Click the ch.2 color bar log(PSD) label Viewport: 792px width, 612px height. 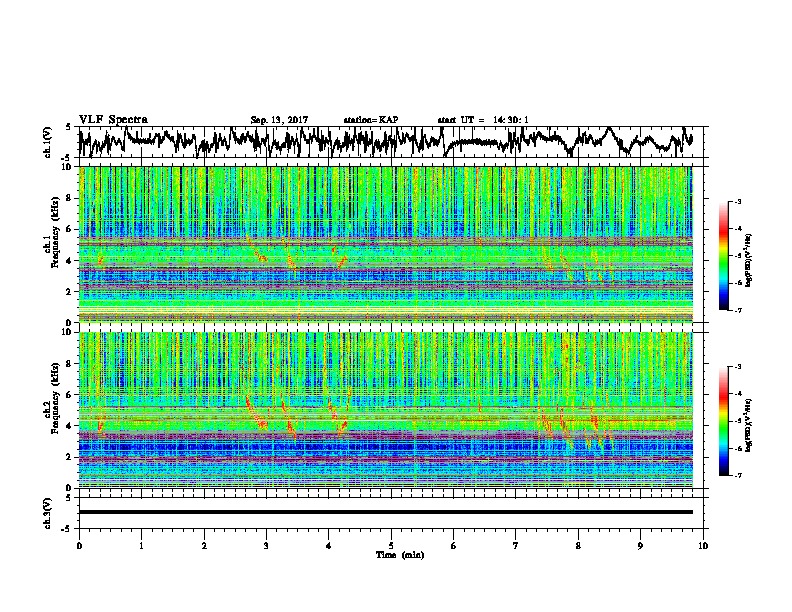(749, 426)
